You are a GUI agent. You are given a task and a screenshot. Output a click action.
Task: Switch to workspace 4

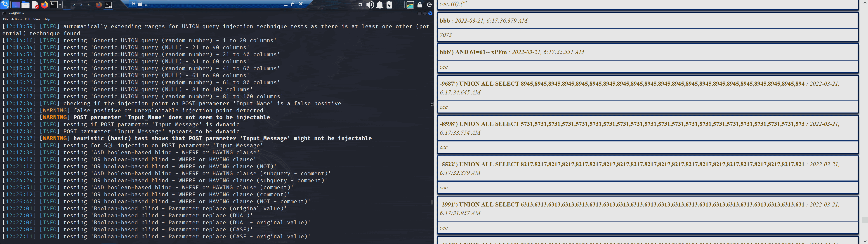coord(89,5)
